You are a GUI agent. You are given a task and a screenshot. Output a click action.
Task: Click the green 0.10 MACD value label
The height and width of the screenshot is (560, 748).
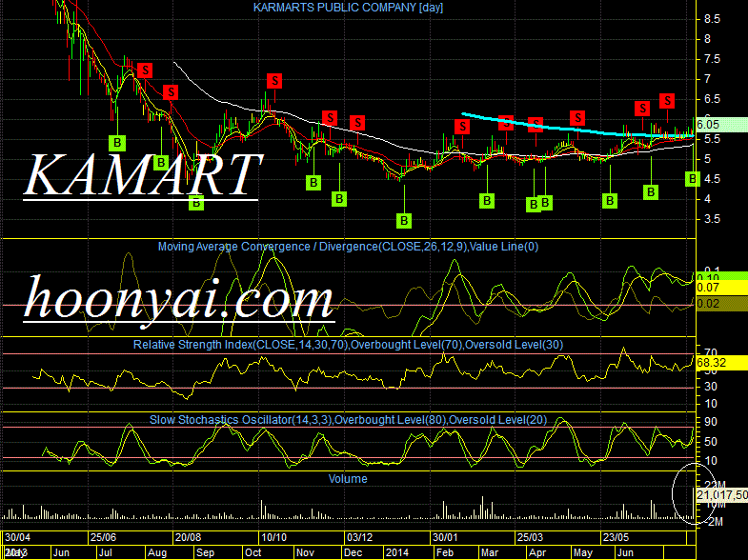pyautogui.click(x=721, y=276)
